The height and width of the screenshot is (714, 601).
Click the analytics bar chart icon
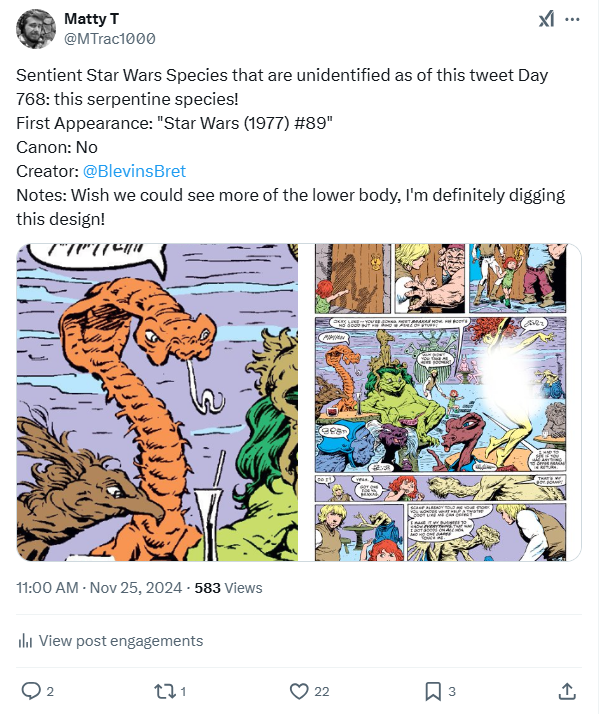point(25,641)
